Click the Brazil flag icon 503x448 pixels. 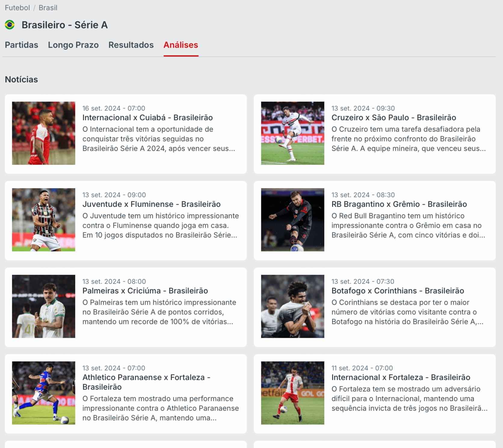click(10, 25)
